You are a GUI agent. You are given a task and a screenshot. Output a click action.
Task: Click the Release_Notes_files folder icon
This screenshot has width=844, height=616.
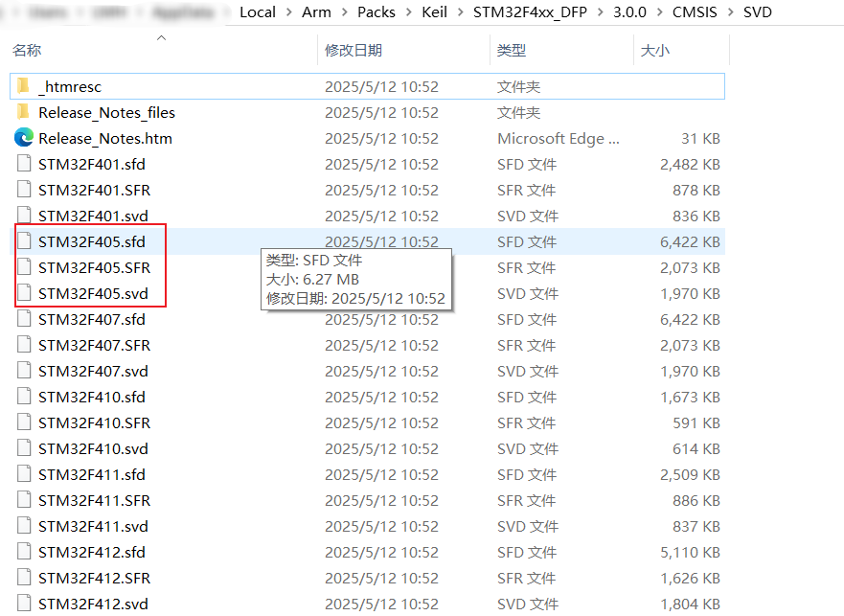pos(23,112)
